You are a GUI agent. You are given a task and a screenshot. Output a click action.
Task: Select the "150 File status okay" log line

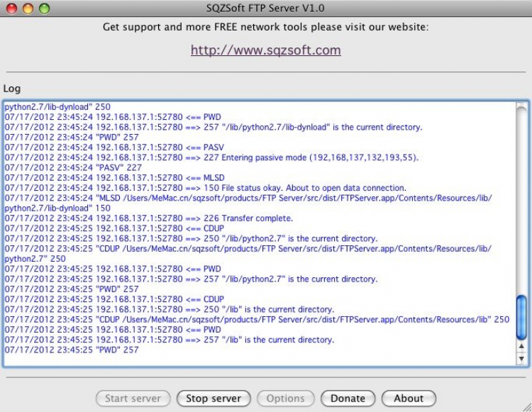pyautogui.click(x=205, y=188)
